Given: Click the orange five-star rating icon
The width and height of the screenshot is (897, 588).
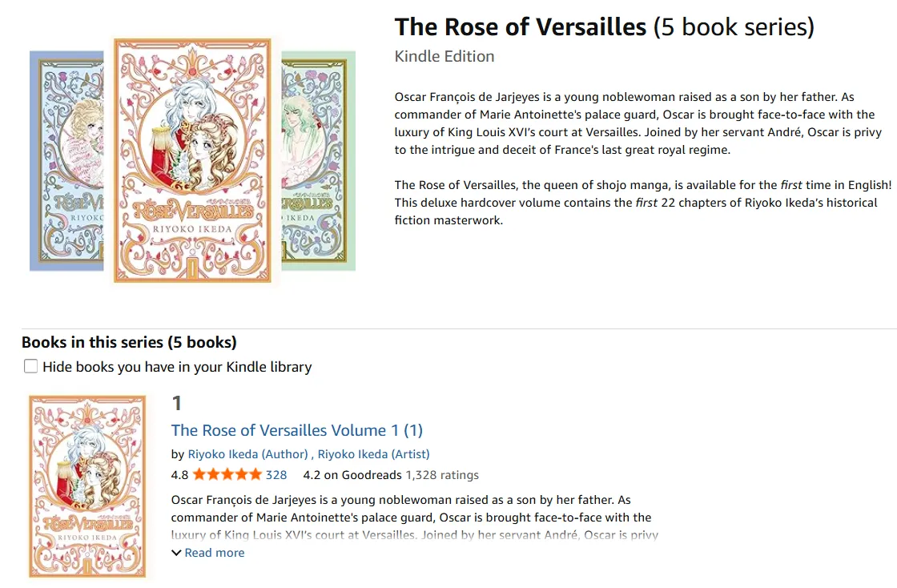Looking at the screenshot, I should pos(227,474).
